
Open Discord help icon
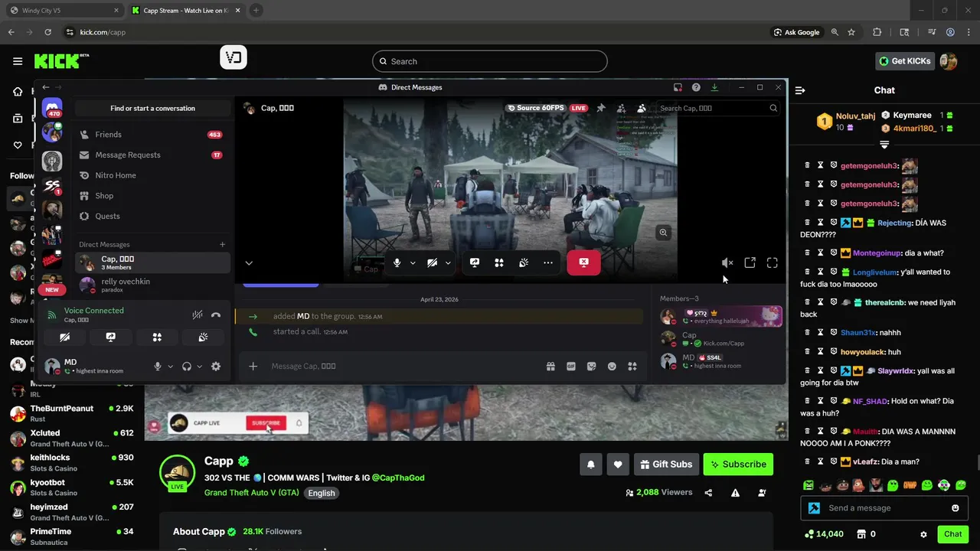[696, 87]
